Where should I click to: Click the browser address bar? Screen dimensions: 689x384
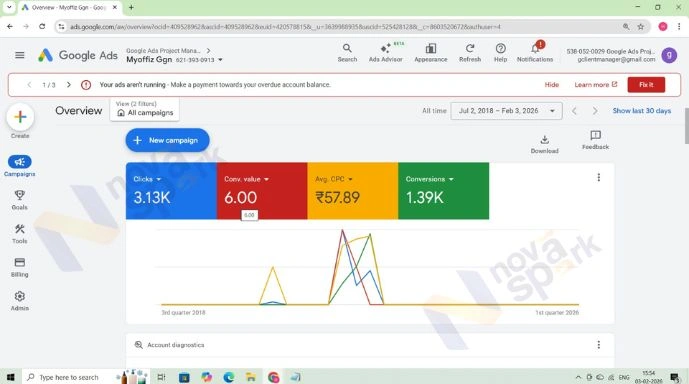click(343, 27)
